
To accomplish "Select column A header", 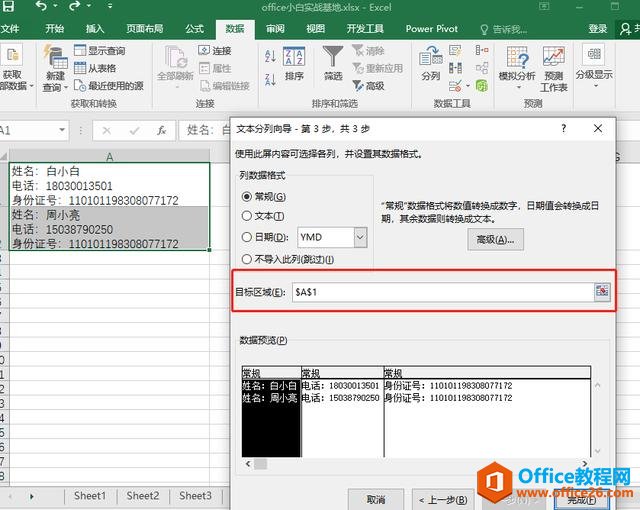I will (x=109, y=156).
